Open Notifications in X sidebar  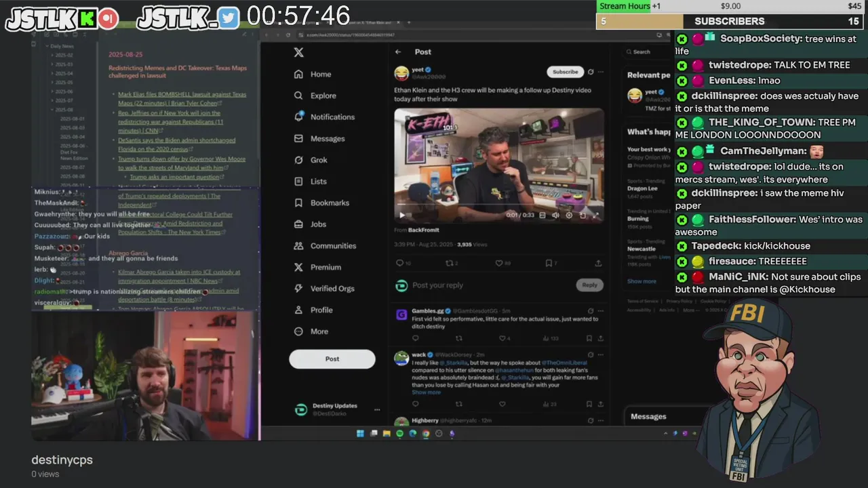pos(324,117)
